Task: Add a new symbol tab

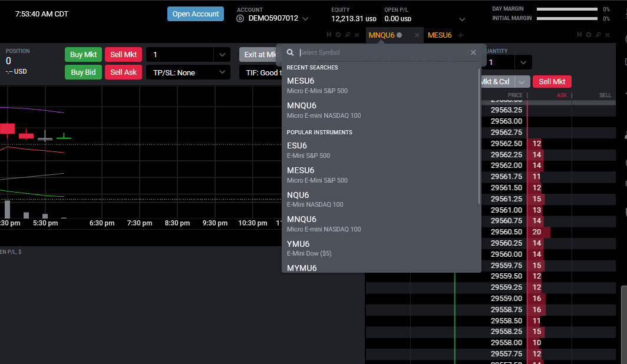Action: [461, 35]
